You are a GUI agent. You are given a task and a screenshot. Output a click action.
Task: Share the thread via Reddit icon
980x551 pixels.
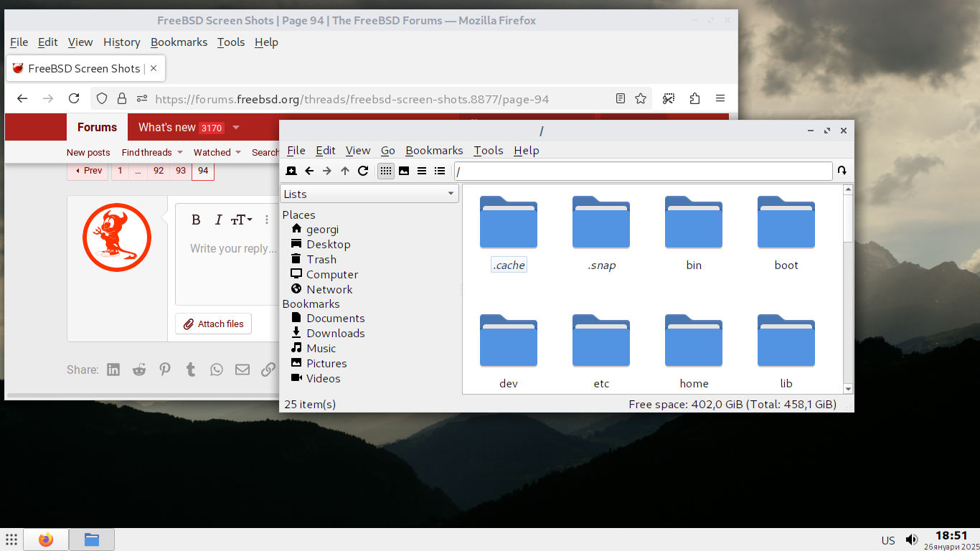tap(139, 369)
